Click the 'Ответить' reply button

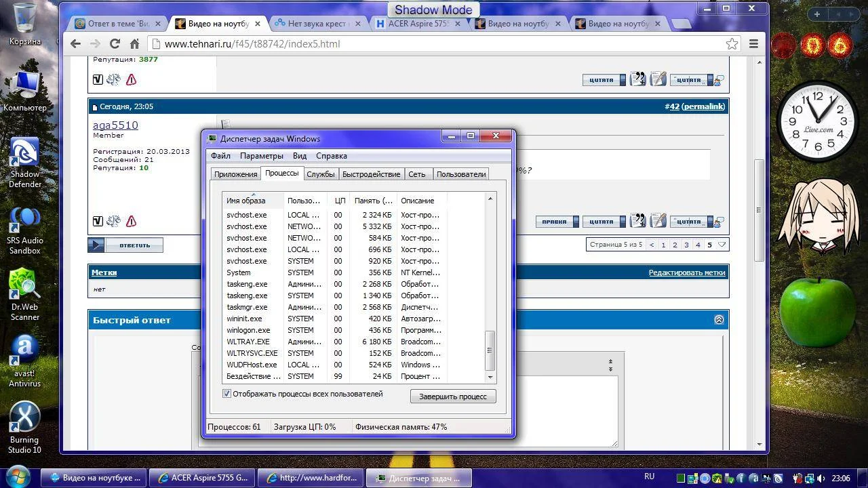click(125, 245)
